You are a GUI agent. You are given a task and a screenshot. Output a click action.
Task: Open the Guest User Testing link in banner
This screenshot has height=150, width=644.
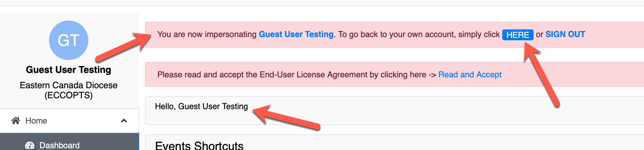[296, 34]
